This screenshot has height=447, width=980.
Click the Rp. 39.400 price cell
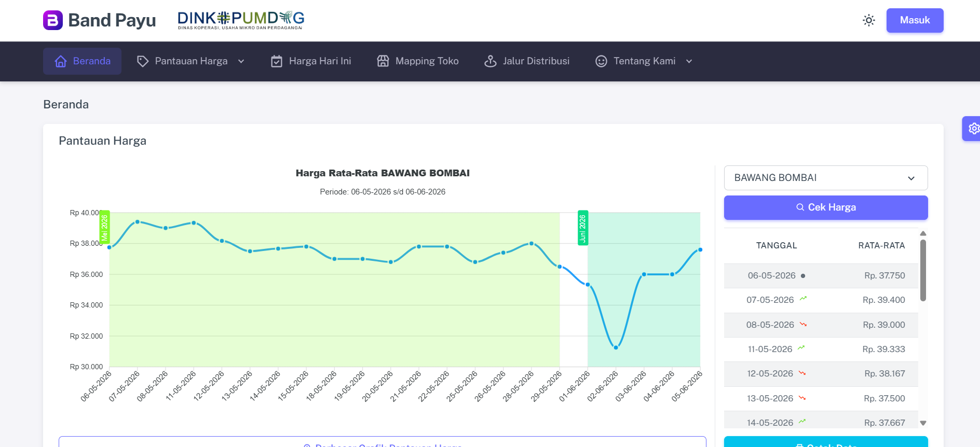884,300
